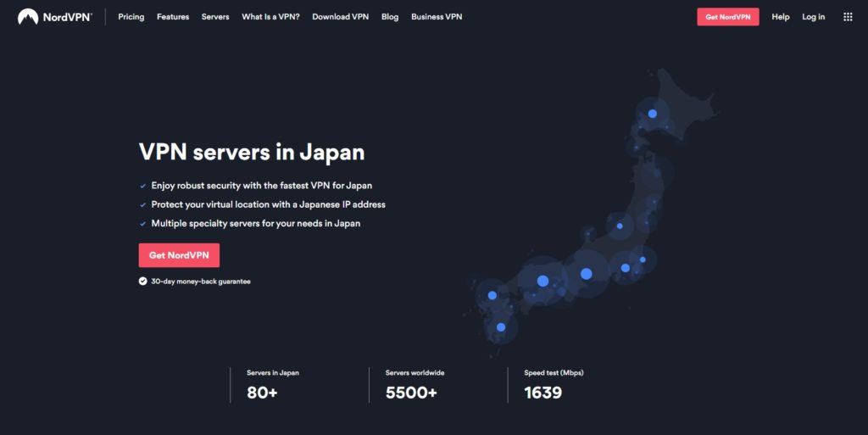The height and width of the screenshot is (435, 868).
Task: Click the Servers worldwide label
Action: tap(415, 373)
